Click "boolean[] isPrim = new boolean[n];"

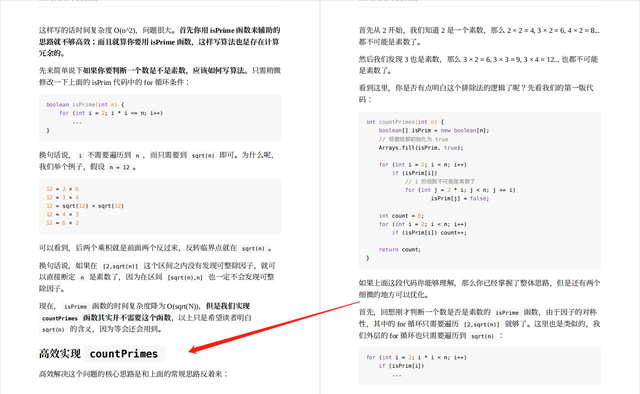(433, 130)
